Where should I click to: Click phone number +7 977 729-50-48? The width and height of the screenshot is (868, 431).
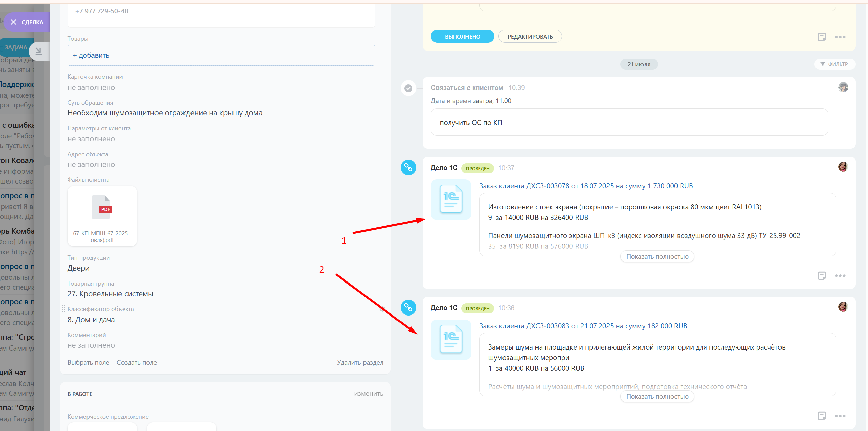point(101,11)
